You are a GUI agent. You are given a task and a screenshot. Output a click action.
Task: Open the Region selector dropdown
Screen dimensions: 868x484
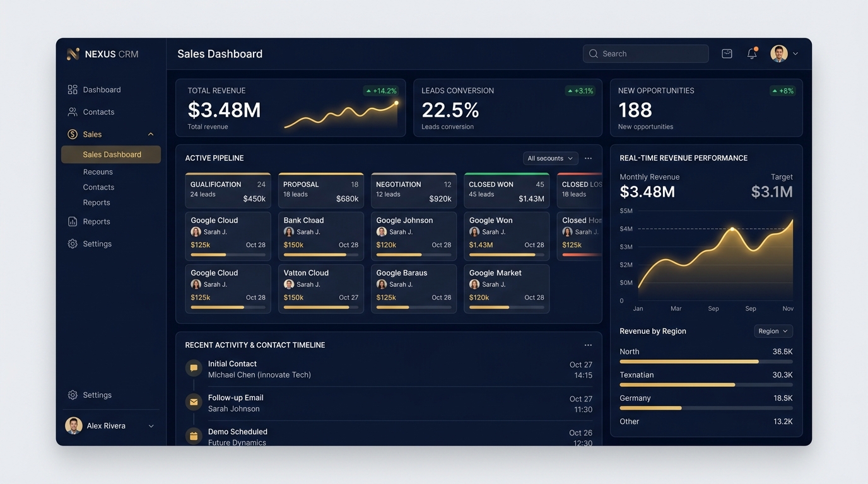(x=773, y=331)
